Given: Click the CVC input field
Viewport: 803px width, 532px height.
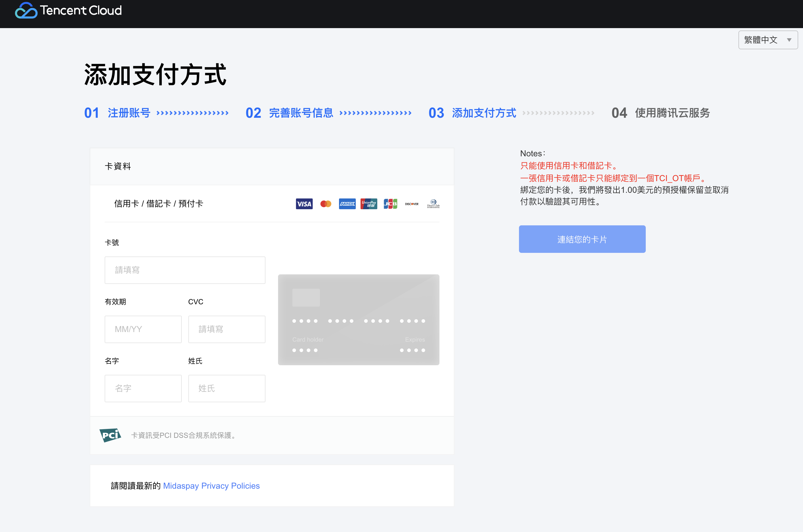Looking at the screenshot, I should coord(226,329).
